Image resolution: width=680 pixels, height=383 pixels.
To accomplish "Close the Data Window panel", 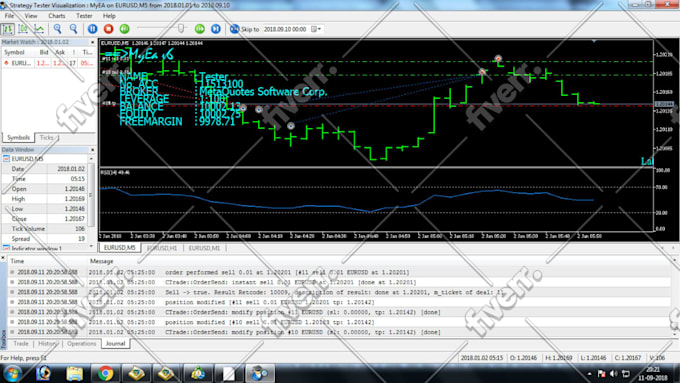I will [x=92, y=150].
